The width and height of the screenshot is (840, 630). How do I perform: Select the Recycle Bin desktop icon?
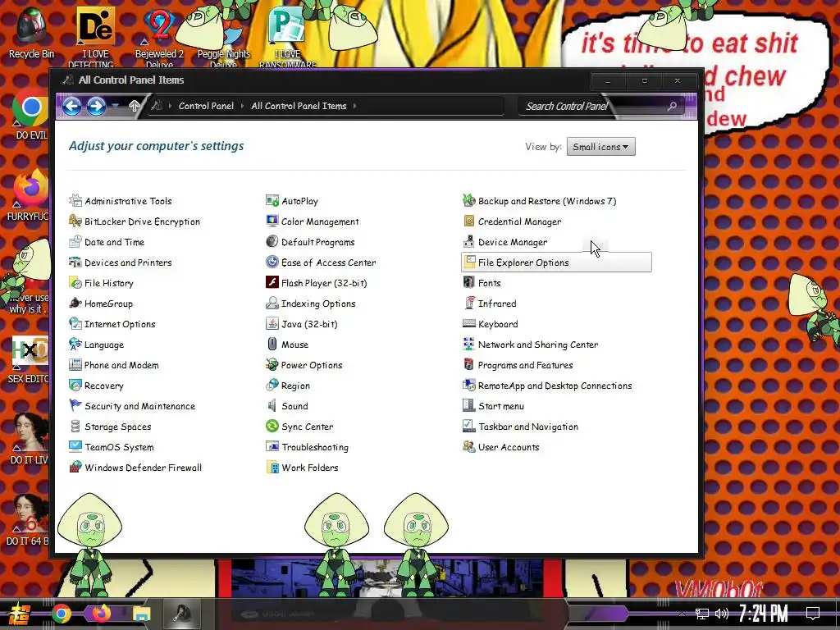click(x=32, y=33)
